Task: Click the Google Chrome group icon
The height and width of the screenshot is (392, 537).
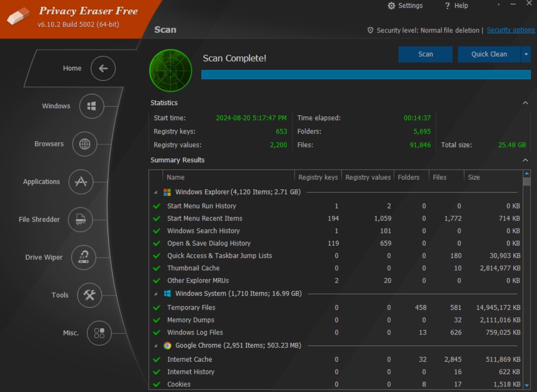Action: [167, 345]
